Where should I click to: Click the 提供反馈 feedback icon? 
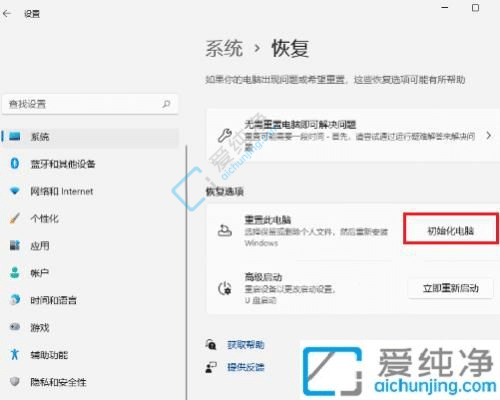[x=211, y=367]
